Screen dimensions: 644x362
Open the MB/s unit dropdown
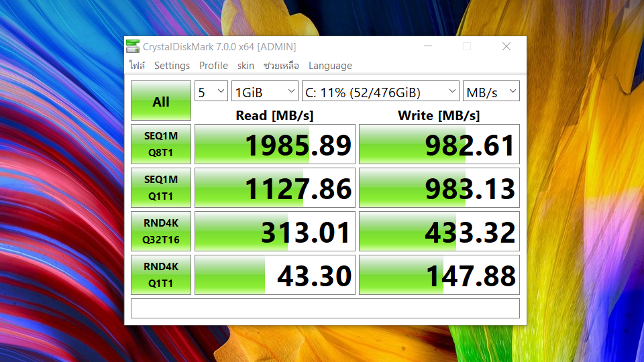[491, 91]
